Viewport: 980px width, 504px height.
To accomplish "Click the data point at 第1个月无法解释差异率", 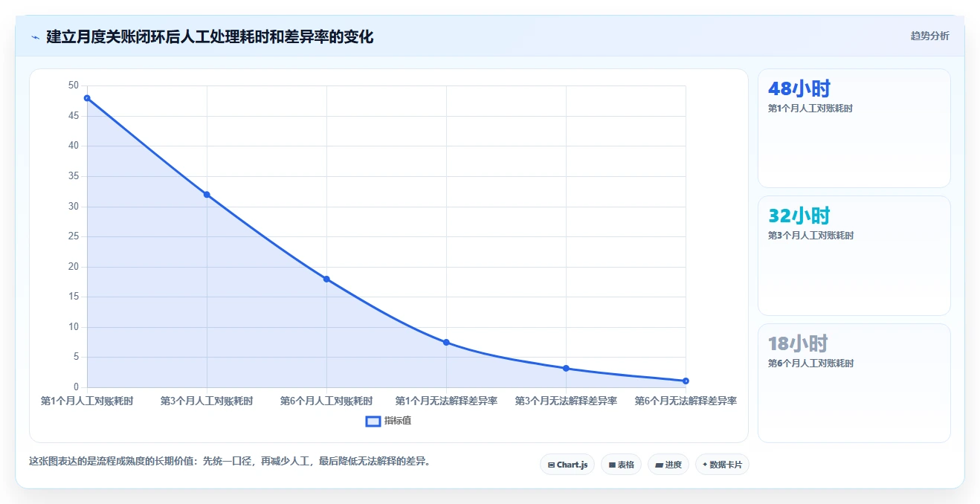I will (446, 342).
